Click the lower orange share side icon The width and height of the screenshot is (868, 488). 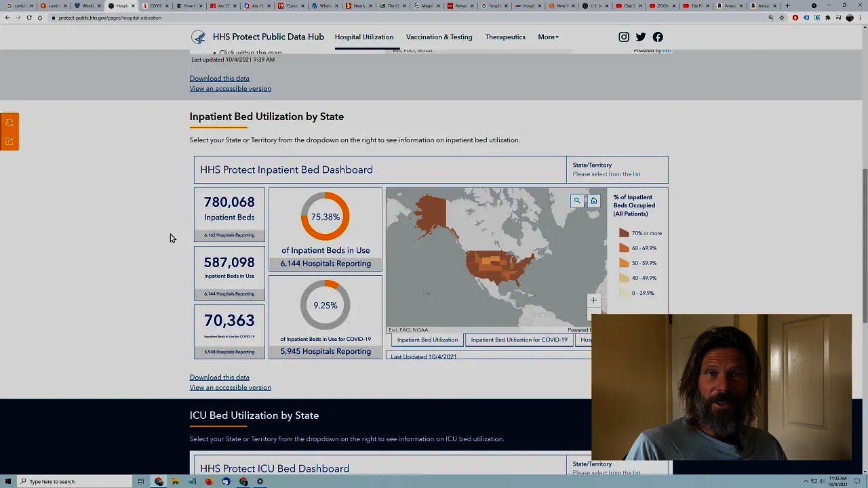pos(9,141)
